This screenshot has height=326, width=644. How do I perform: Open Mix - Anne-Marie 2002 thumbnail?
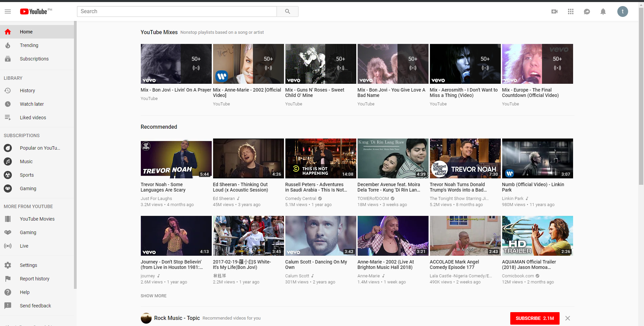[249, 64]
